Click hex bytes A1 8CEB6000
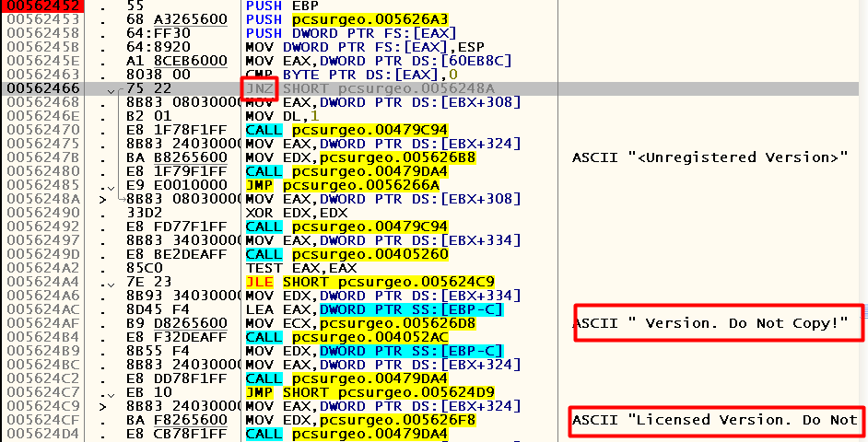Image resolution: width=868 pixels, height=442 pixels. click(x=176, y=61)
